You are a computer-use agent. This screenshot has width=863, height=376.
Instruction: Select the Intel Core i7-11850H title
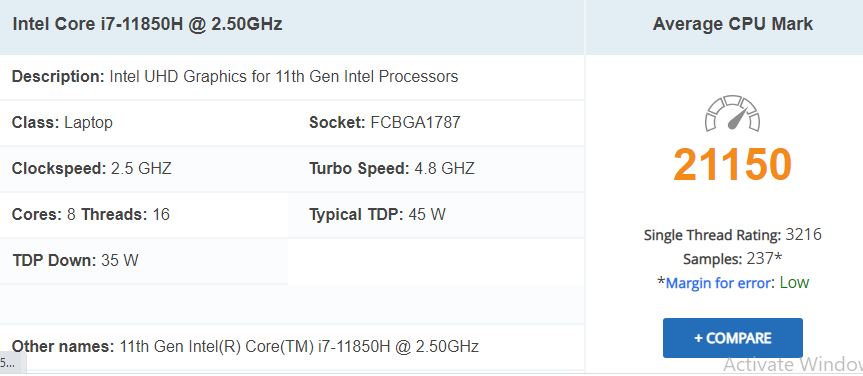148,24
